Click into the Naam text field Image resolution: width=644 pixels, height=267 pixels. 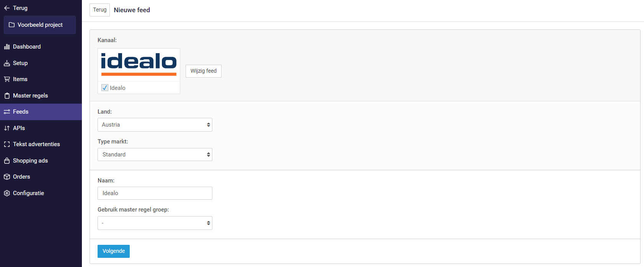click(155, 193)
